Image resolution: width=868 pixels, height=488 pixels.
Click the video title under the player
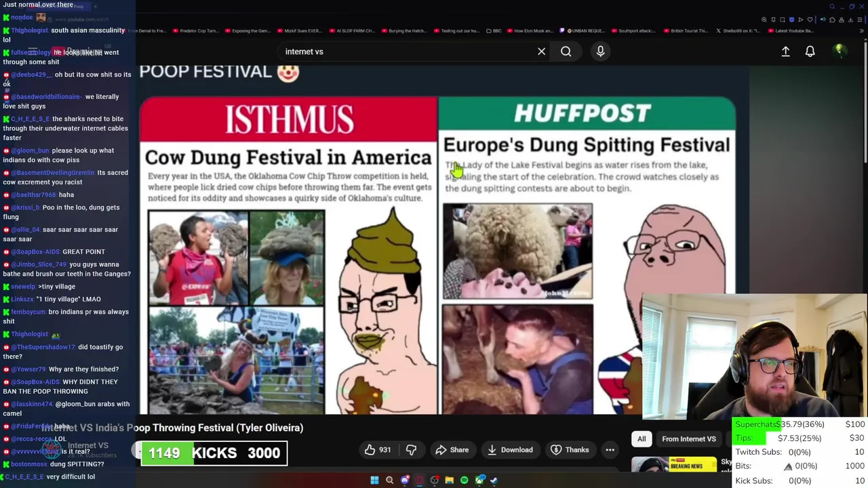tap(172, 428)
